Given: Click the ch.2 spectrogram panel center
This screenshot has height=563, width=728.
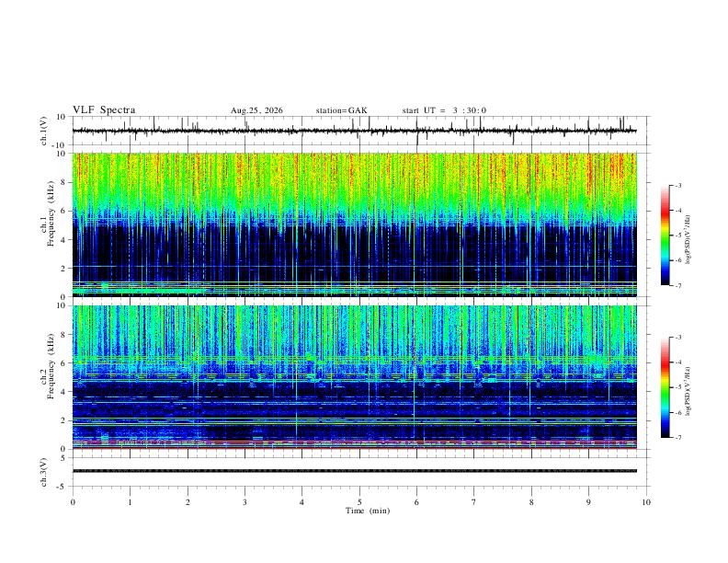Looking at the screenshot, I should [x=354, y=377].
